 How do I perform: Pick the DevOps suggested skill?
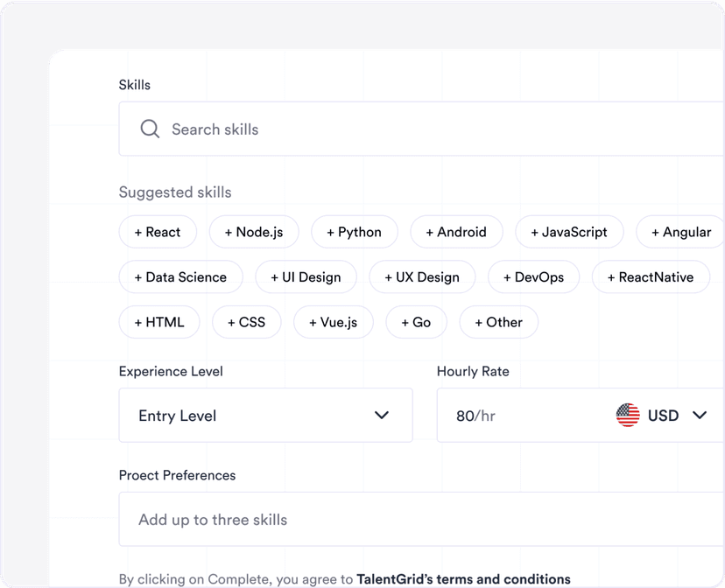534,277
